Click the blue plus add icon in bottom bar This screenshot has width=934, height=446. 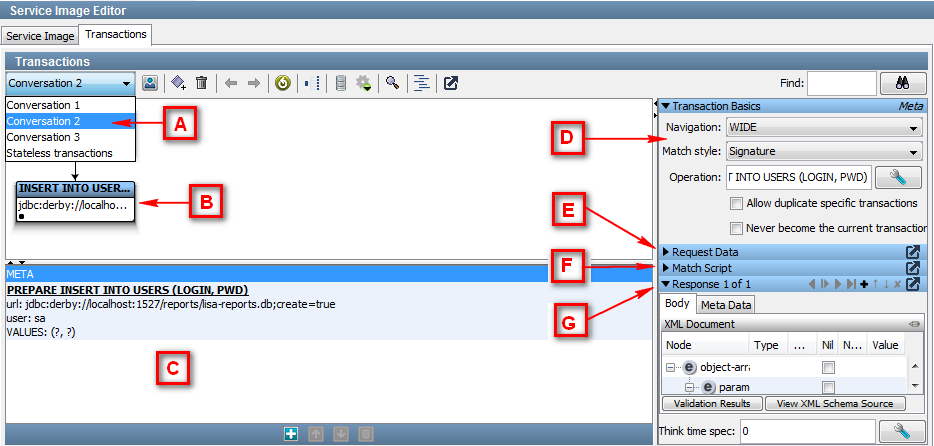coord(291,434)
